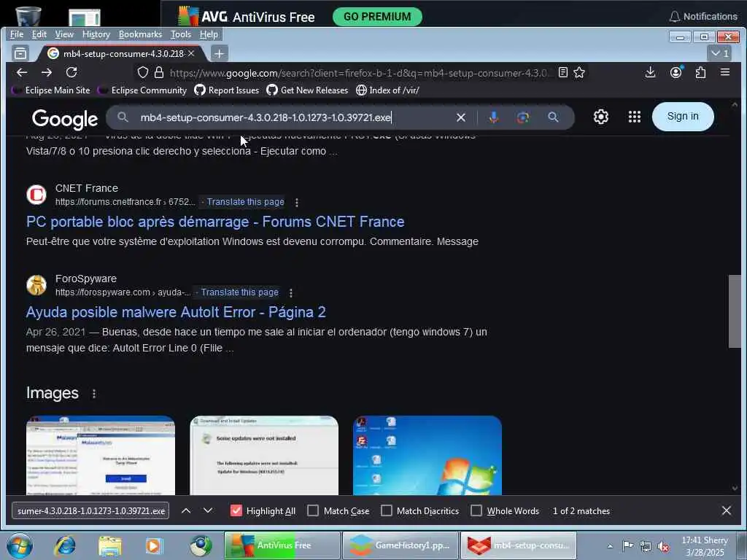Open Eclipse Main Site bookmark

[51, 90]
